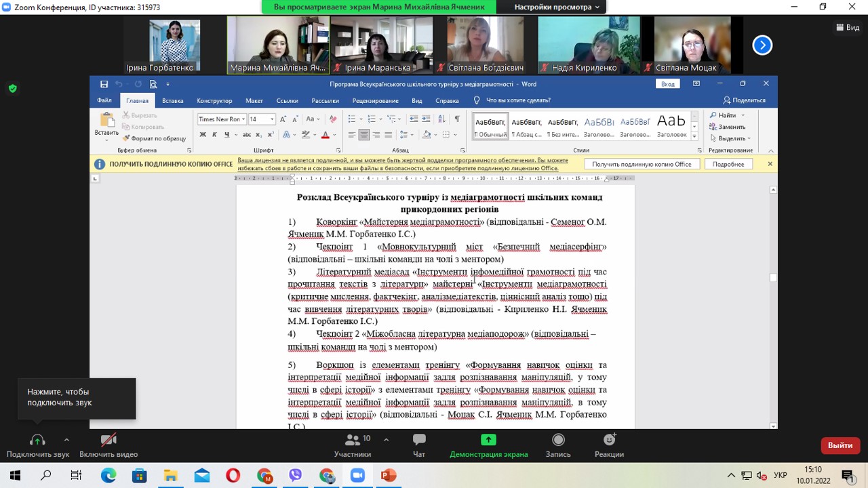Image resolution: width=868 pixels, height=488 pixels.
Task: Click the Clear formatting eraser icon
Action: pos(333,119)
